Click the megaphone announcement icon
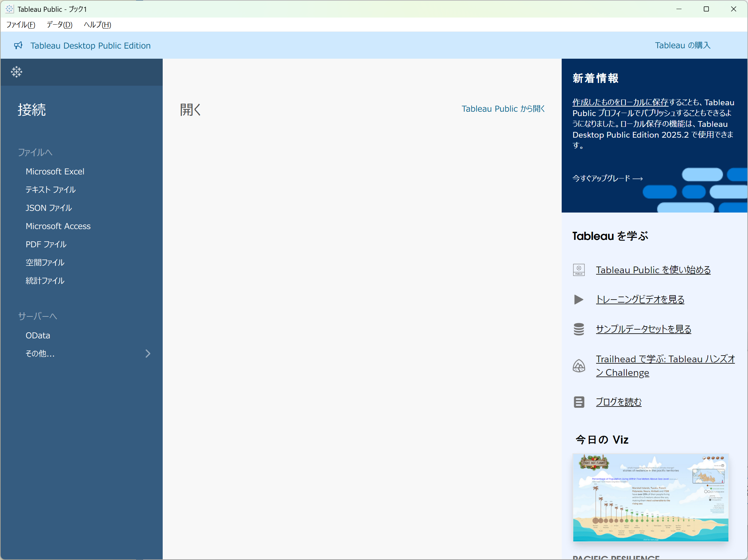The height and width of the screenshot is (560, 748). coord(18,45)
